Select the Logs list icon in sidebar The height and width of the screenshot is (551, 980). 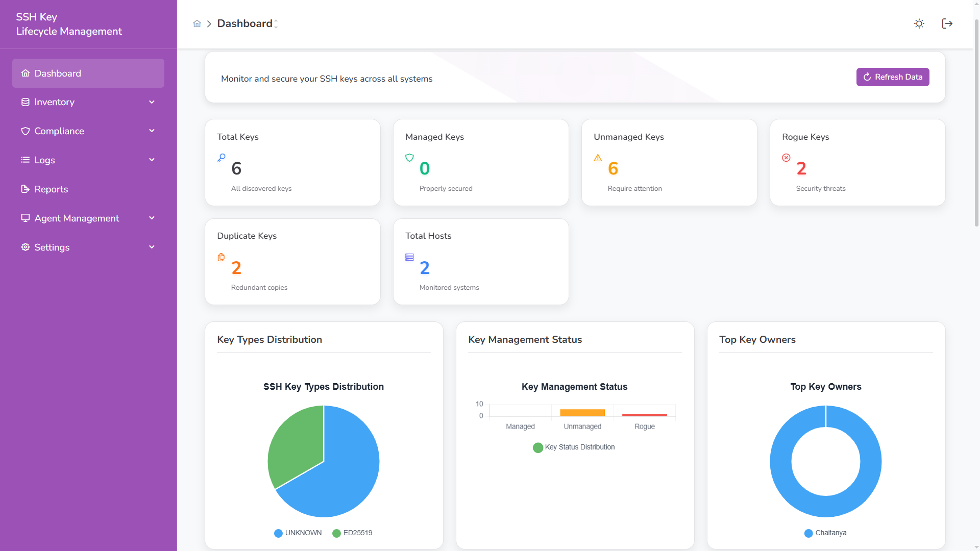(25, 160)
